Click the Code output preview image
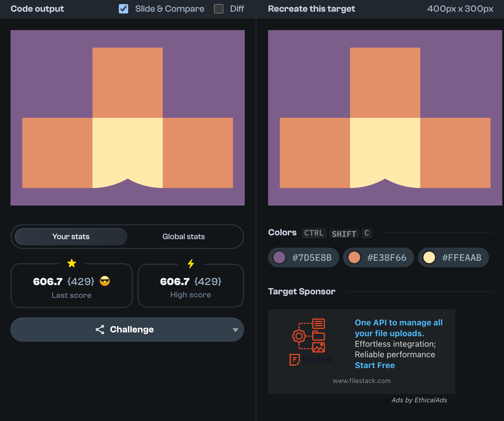The height and width of the screenshot is (421, 504). (128, 118)
